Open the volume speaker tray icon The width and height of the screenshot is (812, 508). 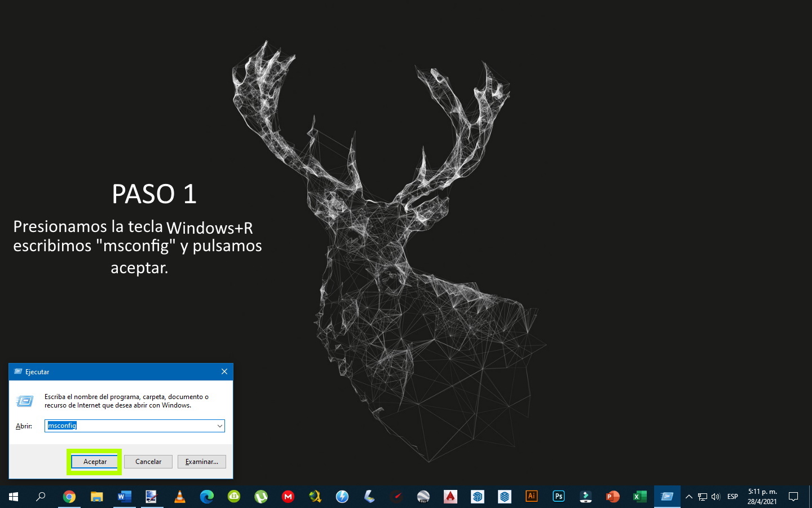[x=716, y=497]
